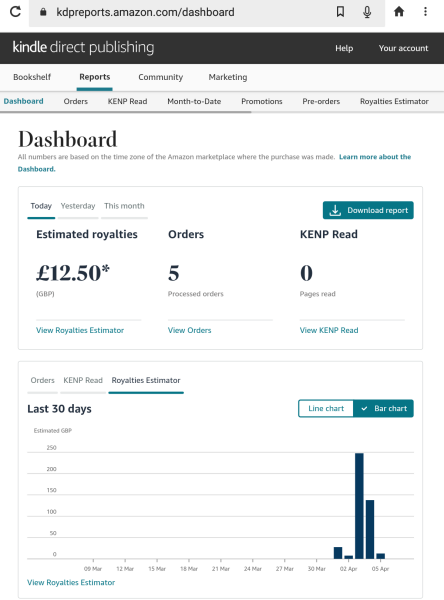Go to browser home icon
444x600 pixels.
point(399,11)
